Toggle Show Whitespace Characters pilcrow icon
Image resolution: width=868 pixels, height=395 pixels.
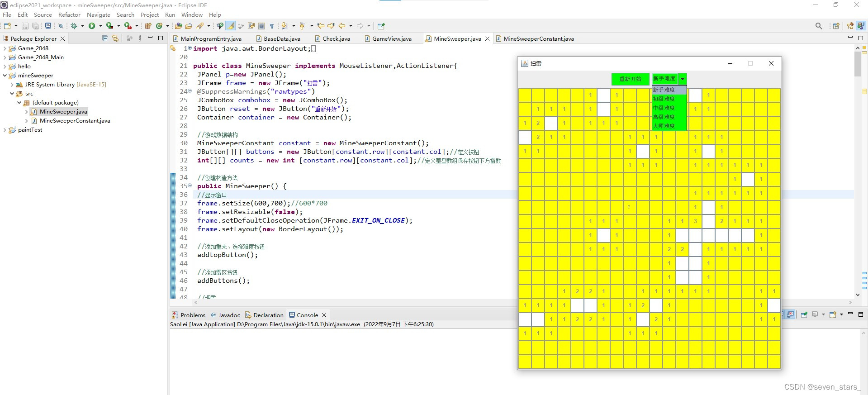[x=271, y=26]
